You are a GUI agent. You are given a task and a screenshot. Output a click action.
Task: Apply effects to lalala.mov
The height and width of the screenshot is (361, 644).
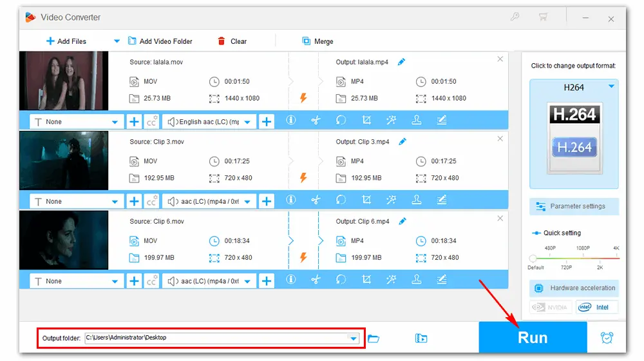391,120
